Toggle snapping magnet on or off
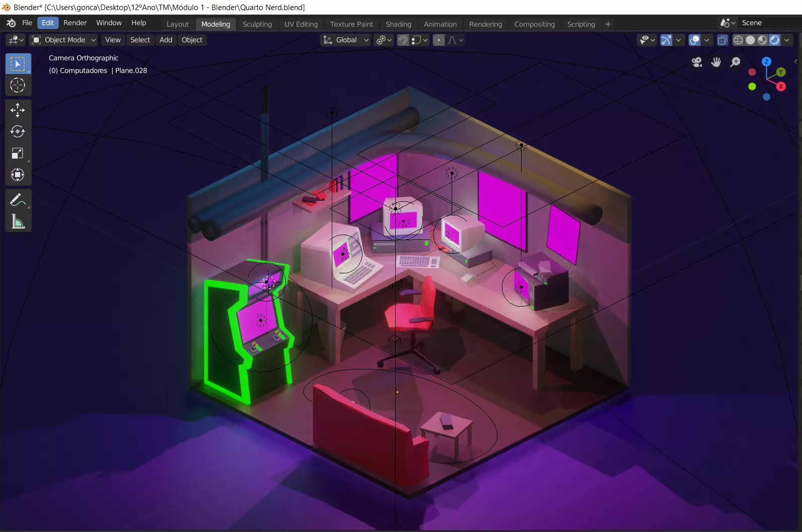 tap(403, 40)
